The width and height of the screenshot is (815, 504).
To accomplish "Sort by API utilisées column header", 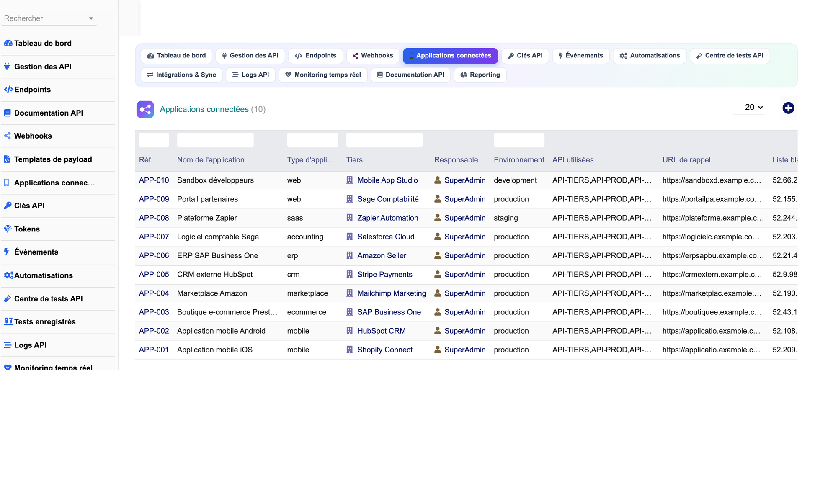I will pos(573,160).
